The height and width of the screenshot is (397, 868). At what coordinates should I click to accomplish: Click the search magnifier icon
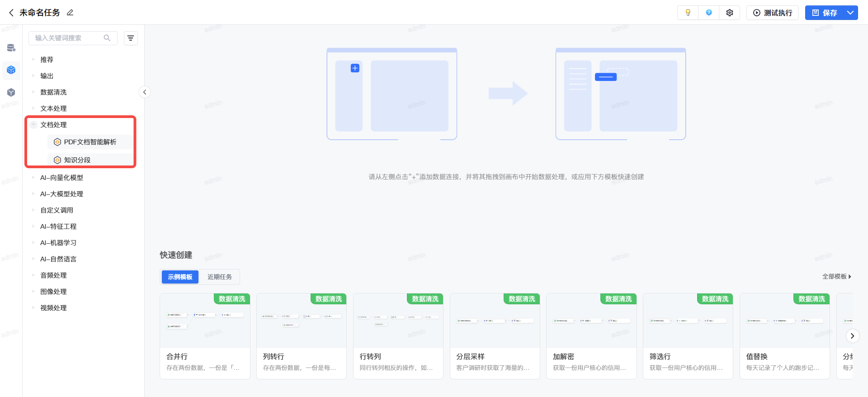coord(107,38)
